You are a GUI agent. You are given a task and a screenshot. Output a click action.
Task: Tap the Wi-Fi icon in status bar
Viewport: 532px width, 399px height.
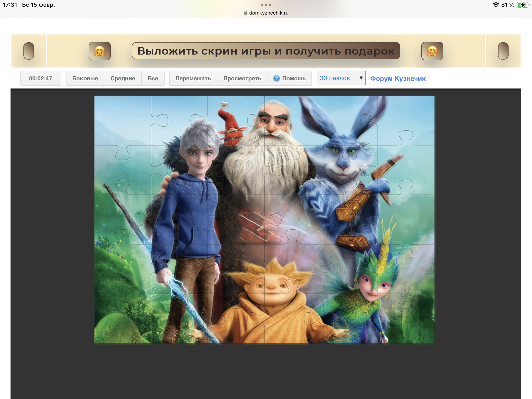[495, 5]
